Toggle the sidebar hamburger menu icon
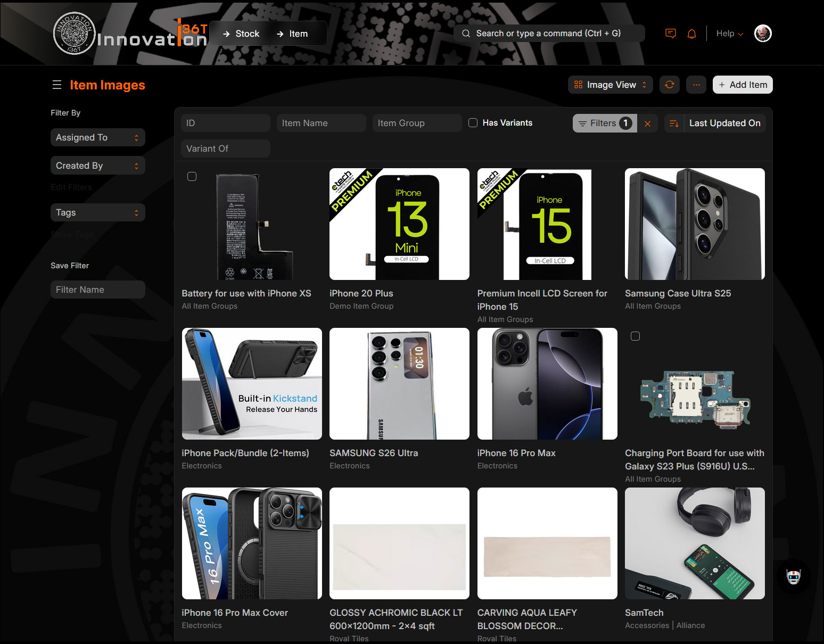This screenshot has width=824, height=644. coord(57,85)
